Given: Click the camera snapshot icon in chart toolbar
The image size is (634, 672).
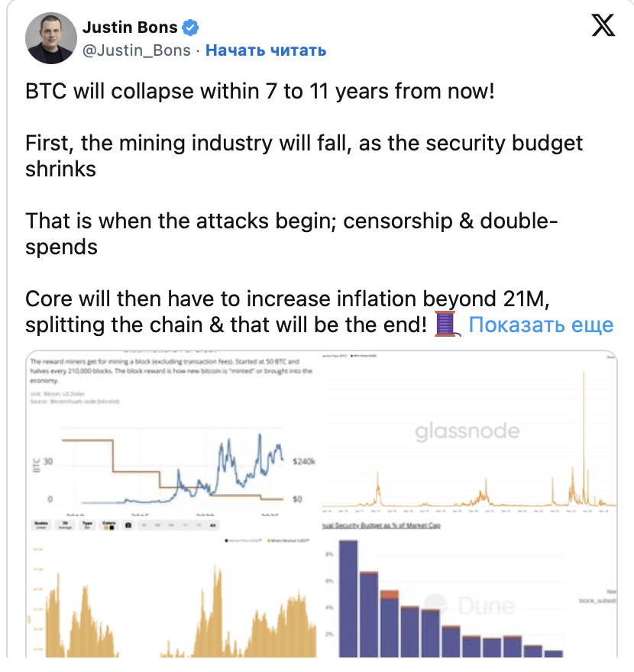Looking at the screenshot, I should point(128,525).
